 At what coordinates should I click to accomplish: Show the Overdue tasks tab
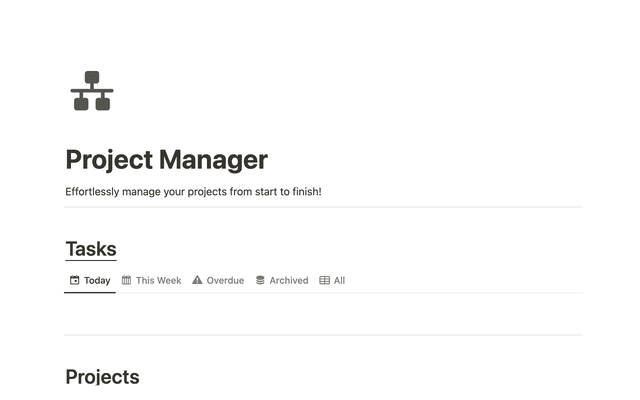(x=225, y=281)
